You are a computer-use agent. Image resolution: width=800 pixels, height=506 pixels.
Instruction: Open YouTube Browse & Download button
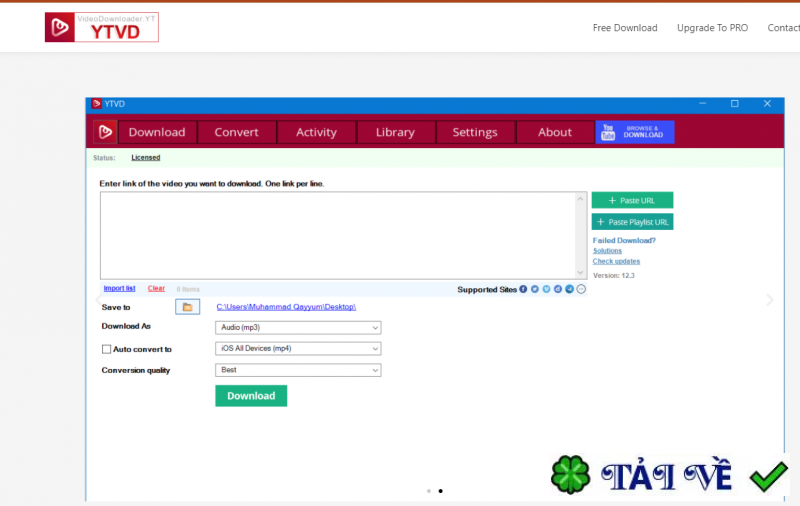click(635, 132)
